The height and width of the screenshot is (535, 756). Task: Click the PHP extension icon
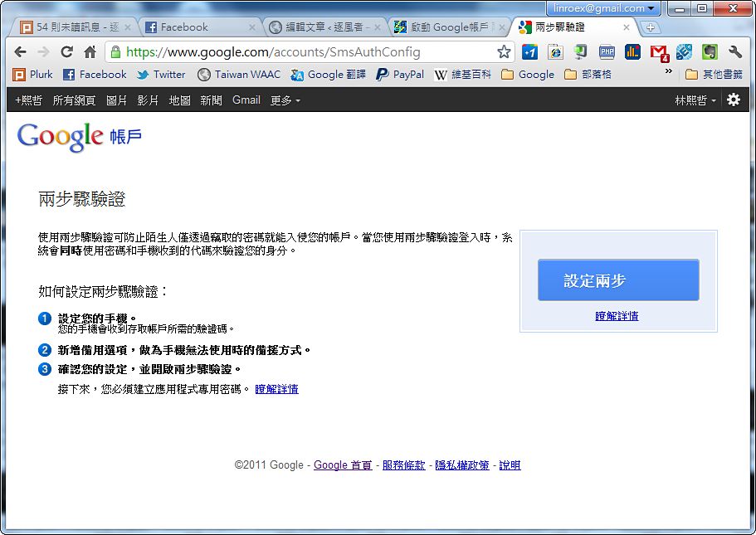tap(607, 51)
